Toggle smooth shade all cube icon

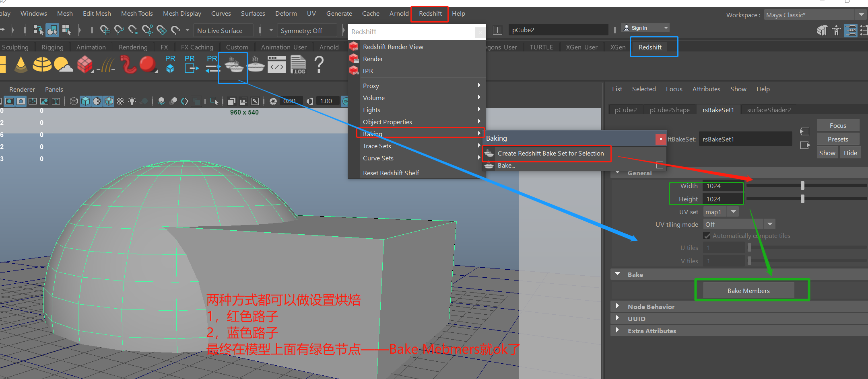(x=85, y=101)
